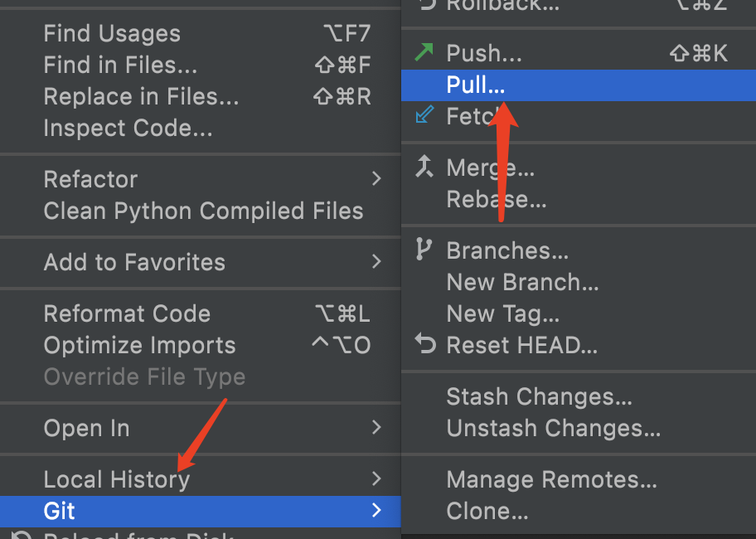Select Manage Remotes...
The width and height of the screenshot is (756, 539).
click(x=551, y=479)
